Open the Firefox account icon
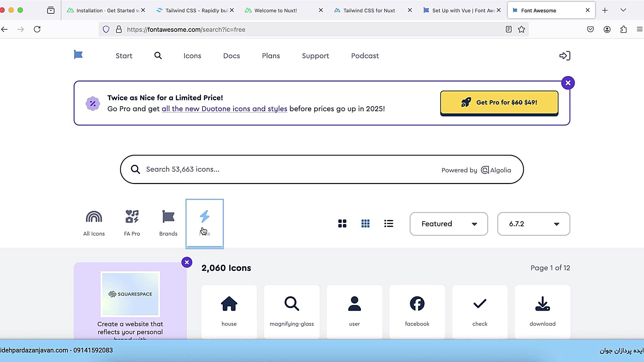The width and height of the screenshot is (644, 362). (x=607, y=29)
